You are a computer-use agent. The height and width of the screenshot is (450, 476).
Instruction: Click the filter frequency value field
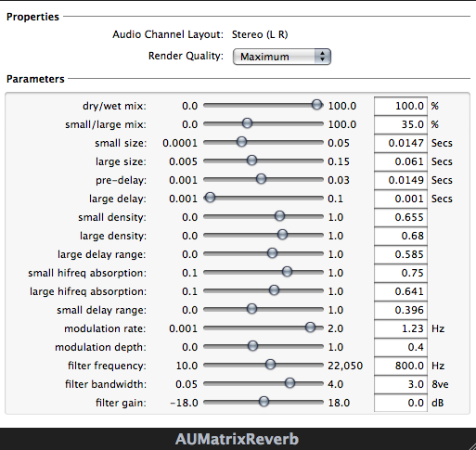(401, 366)
